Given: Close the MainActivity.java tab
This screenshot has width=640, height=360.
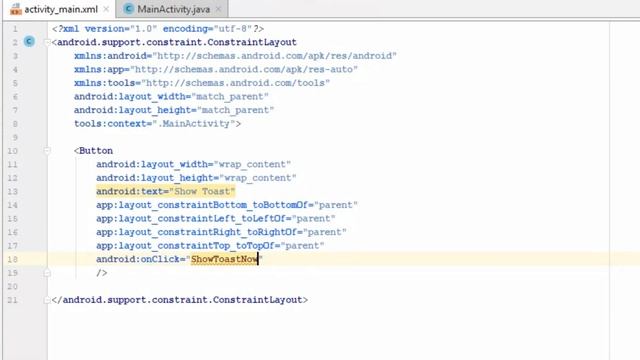Looking at the screenshot, I should 218,9.
